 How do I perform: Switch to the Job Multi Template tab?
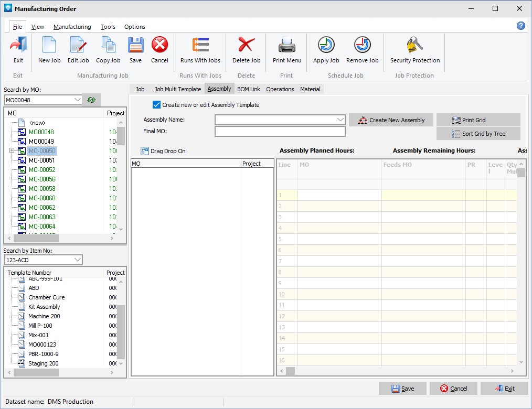[x=178, y=89]
